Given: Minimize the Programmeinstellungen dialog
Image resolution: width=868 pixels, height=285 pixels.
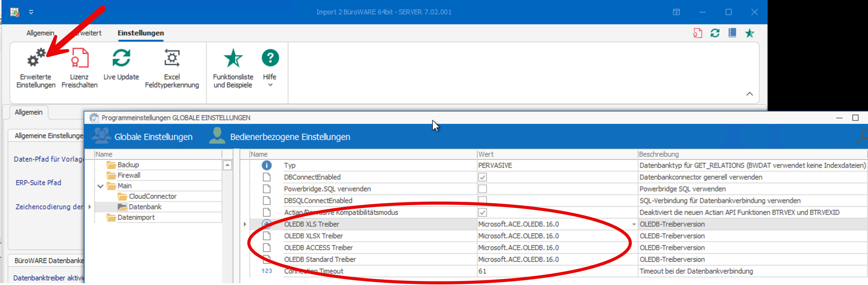Looking at the screenshot, I should click(839, 118).
